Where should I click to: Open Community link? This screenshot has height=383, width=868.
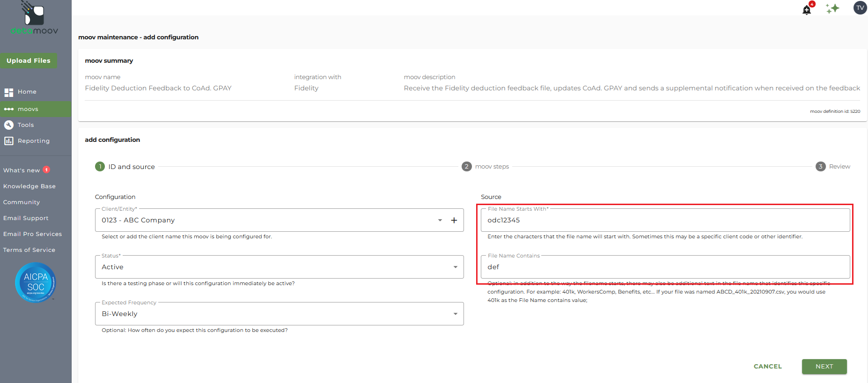[22, 202]
